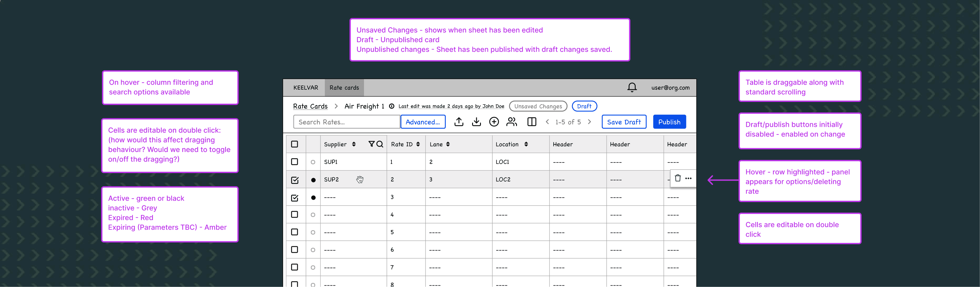Click the filter icon in the Supplier header
The width and height of the screenshot is (980, 287).
point(371,144)
